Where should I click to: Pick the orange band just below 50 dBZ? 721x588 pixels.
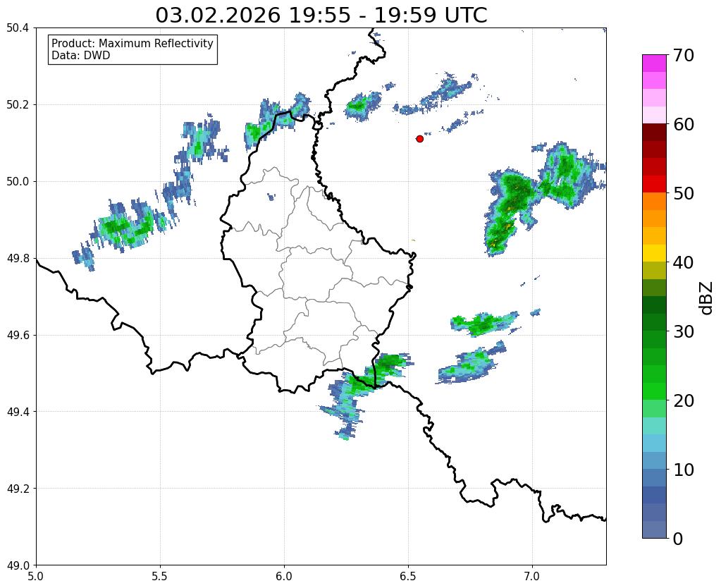(654, 202)
